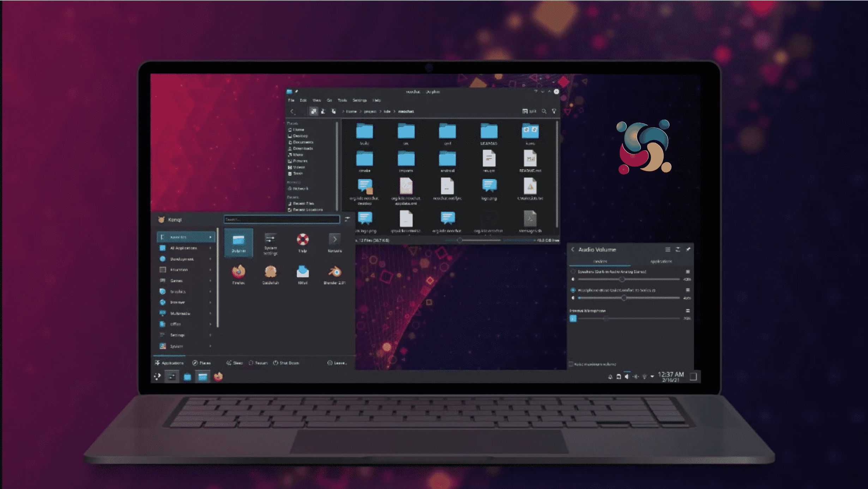Viewport: 868px width, 489px height.
Task: Mute the Speakers using its speaker icon
Action: point(573,279)
